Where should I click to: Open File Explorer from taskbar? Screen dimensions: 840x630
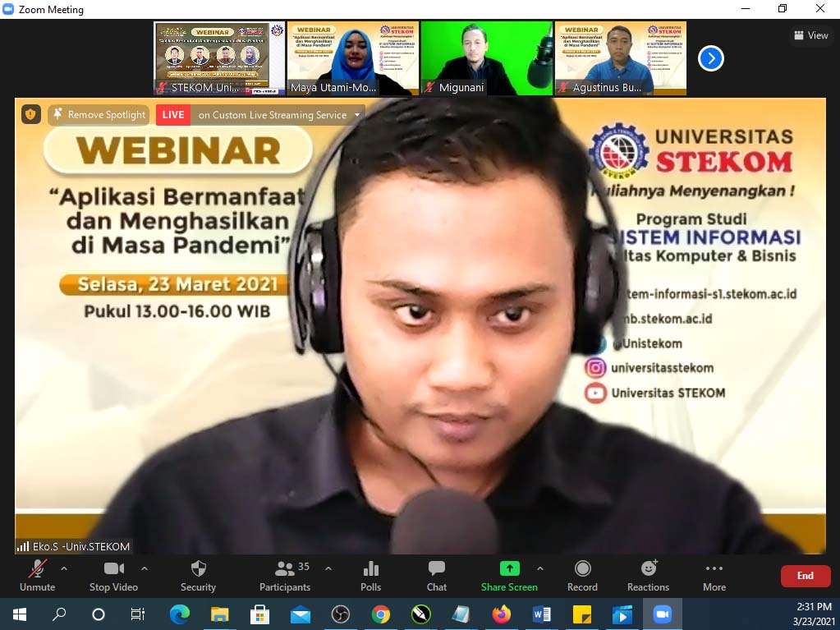point(219,614)
